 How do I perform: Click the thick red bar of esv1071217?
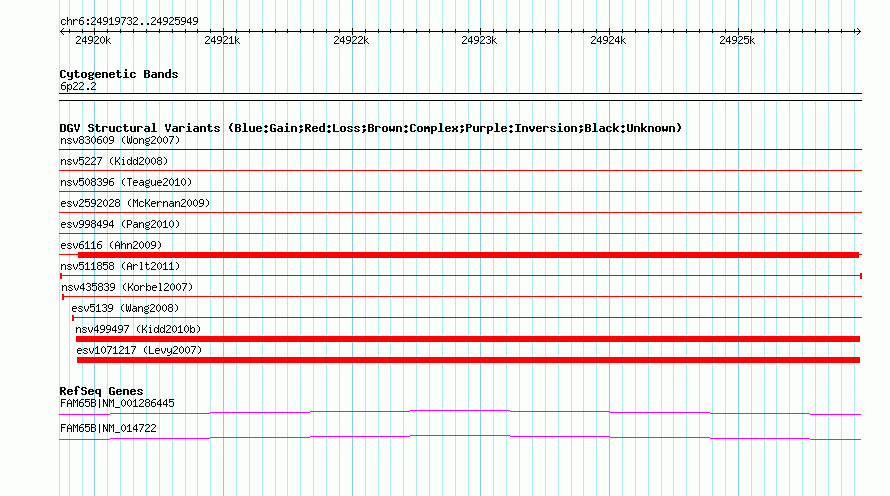pos(468,360)
